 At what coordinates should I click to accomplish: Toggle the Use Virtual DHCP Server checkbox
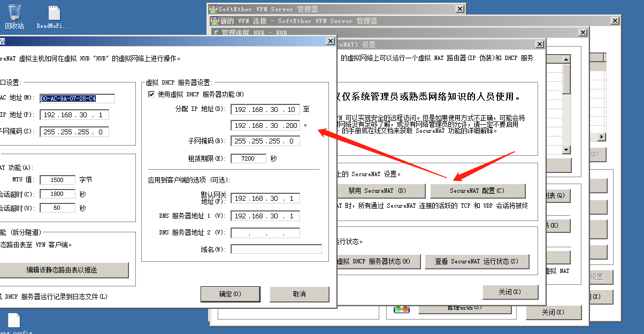(151, 94)
